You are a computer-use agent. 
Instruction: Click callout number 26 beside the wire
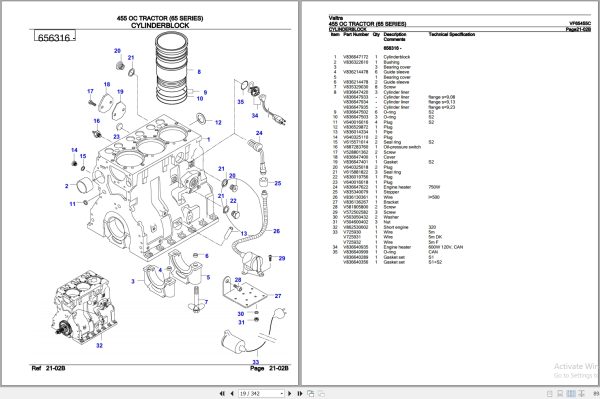[x=277, y=231]
